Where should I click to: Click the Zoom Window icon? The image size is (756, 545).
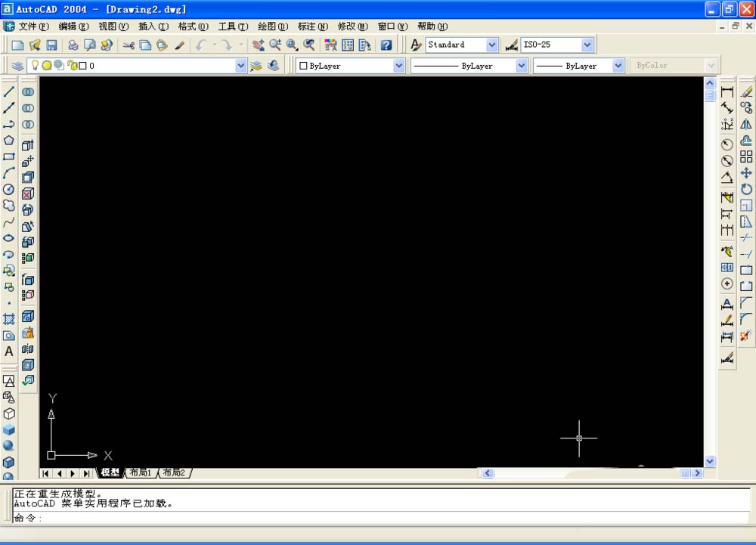coord(292,45)
